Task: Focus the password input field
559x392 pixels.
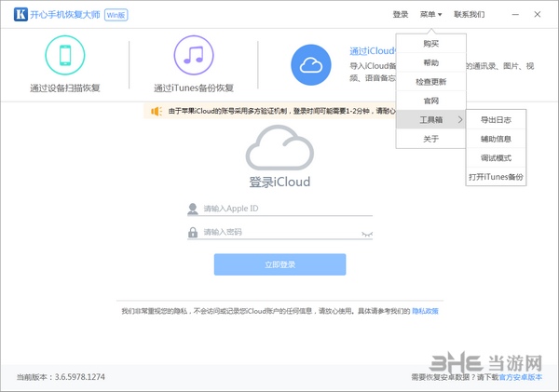Action: point(281,233)
